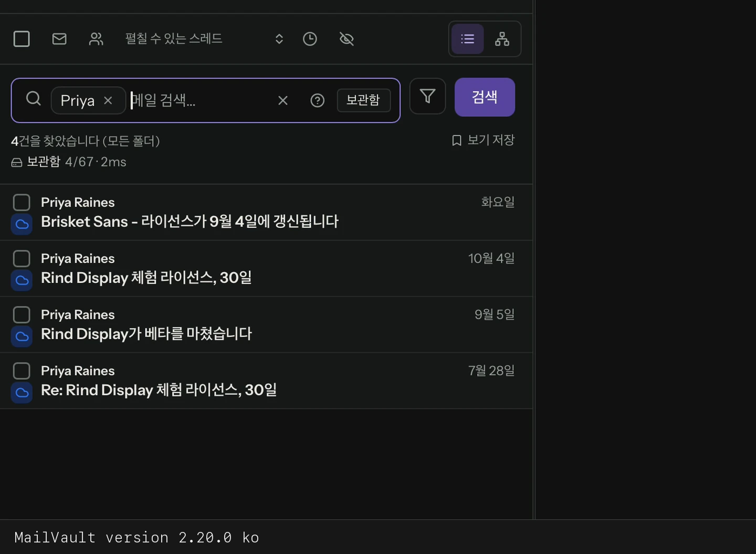This screenshot has height=554, width=756.
Task: Click the magnifier search icon
Action: 34,98
